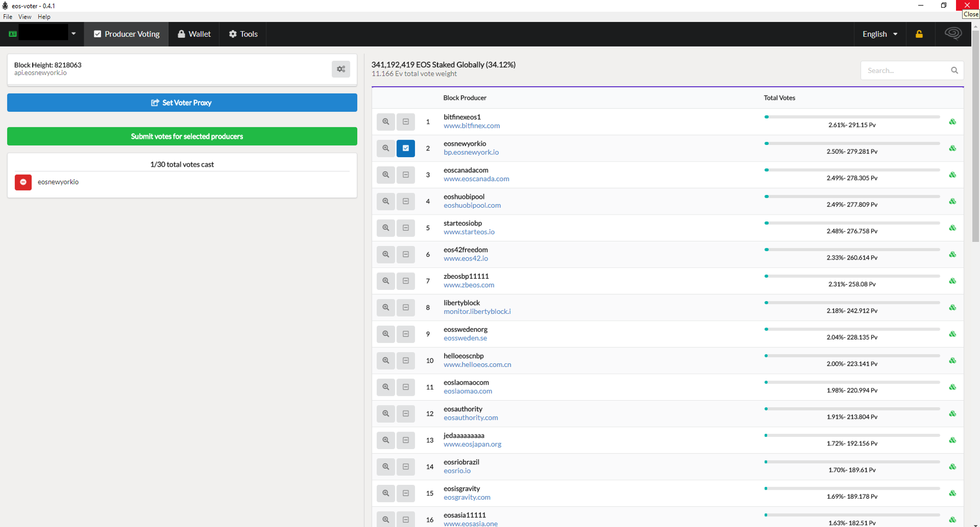The height and width of the screenshot is (527, 980).
Task: Open details magnifier for zbeosbp11111
Action: pyautogui.click(x=386, y=281)
